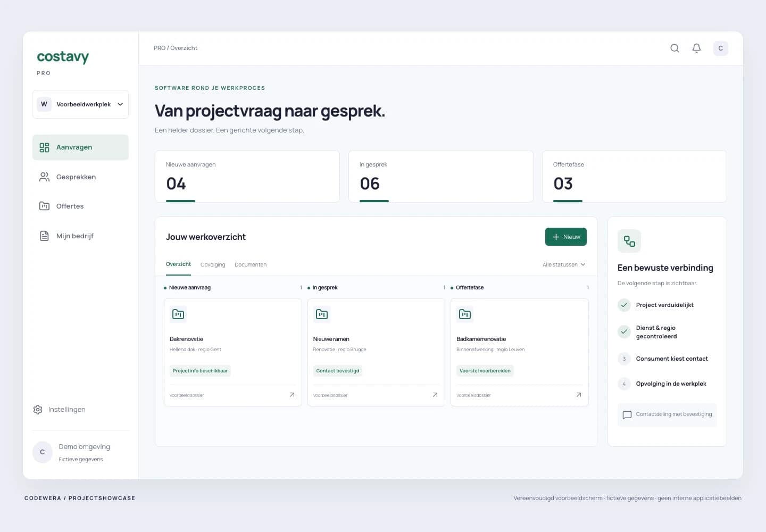This screenshot has height=532, width=766.
Task: Click the Hellend dak · regio Gent subtitle
Action: pyautogui.click(x=195, y=350)
